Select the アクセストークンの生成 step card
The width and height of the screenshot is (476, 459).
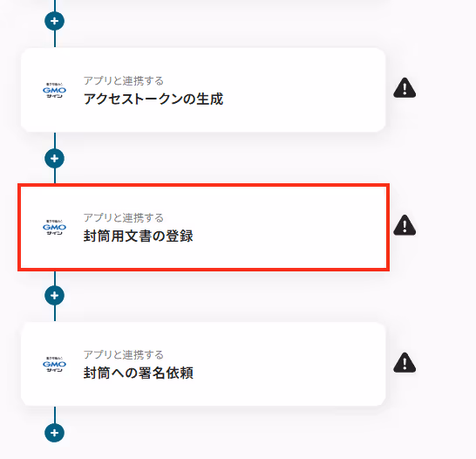click(203, 90)
